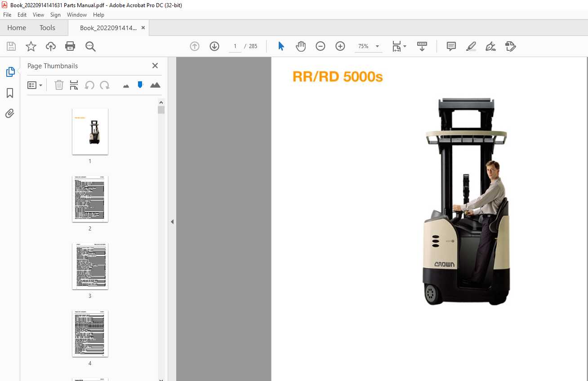Expand the fit page tool dropdown arrow

(405, 46)
